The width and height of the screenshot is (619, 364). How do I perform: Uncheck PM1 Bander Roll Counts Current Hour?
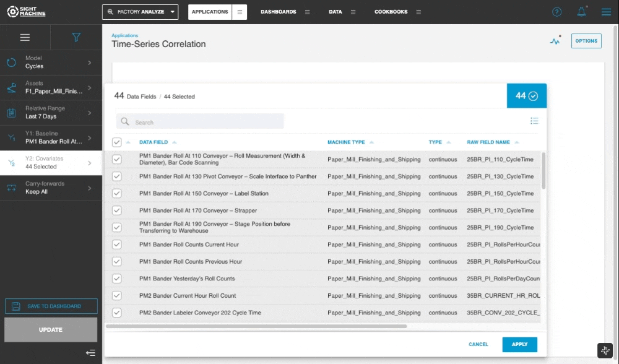coord(116,245)
